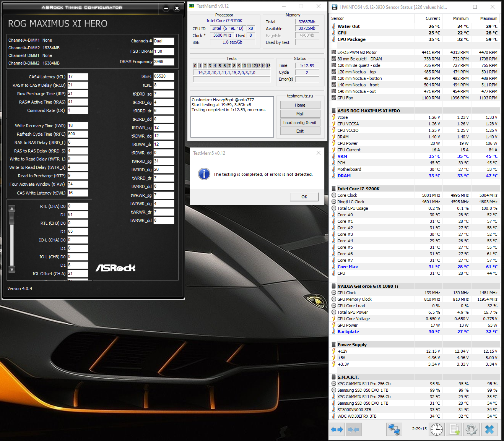Click the ASUS ROG MAXIMUS XI HERO group icon
504x441 pixels.
(x=333, y=111)
